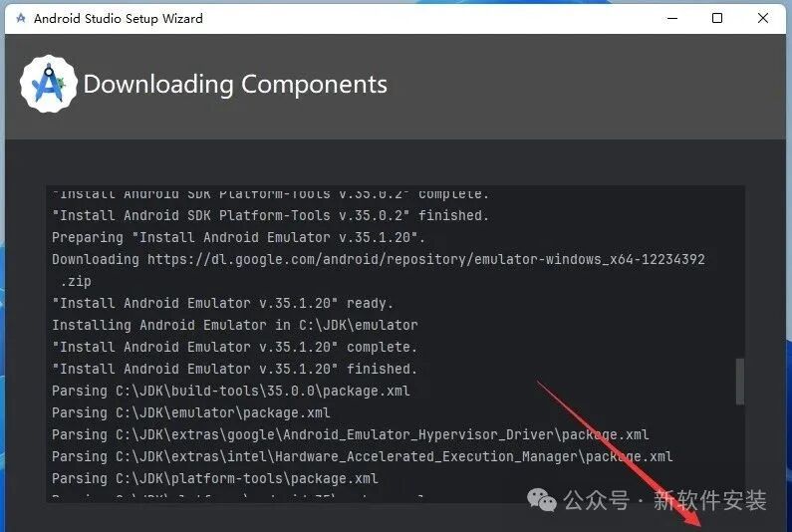Click 'Install Android Emulator v.35.1.20 finished' line

point(235,369)
